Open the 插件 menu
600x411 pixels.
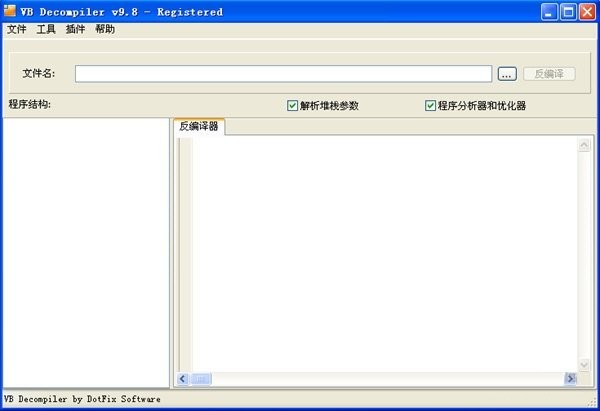pos(75,29)
